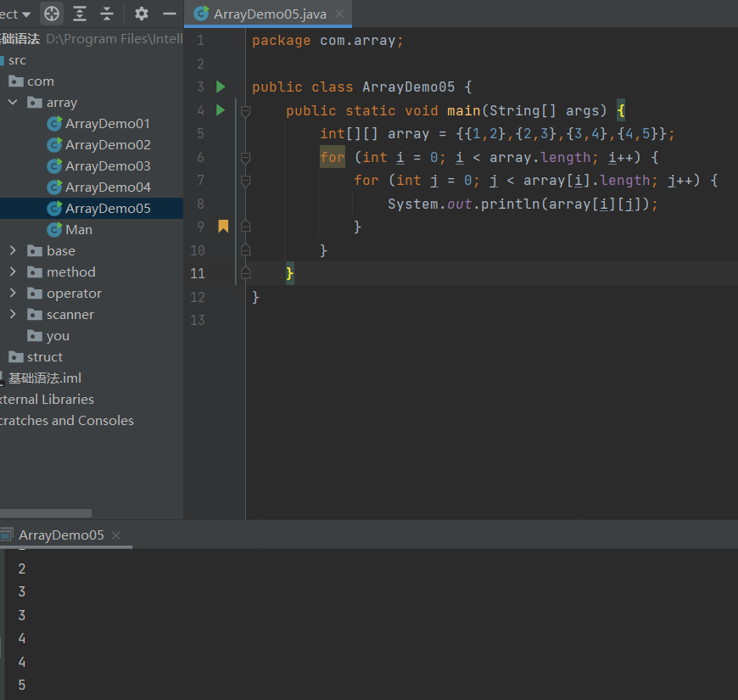Run main method from line 4 gutter arrow
The height and width of the screenshot is (700, 738).
point(221,110)
